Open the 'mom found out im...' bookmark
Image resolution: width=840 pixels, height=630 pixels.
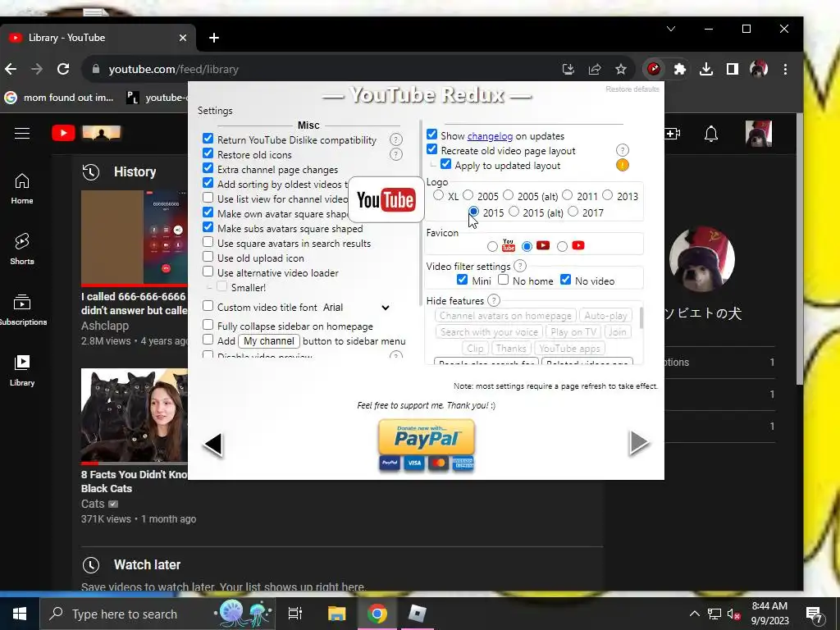pos(59,98)
